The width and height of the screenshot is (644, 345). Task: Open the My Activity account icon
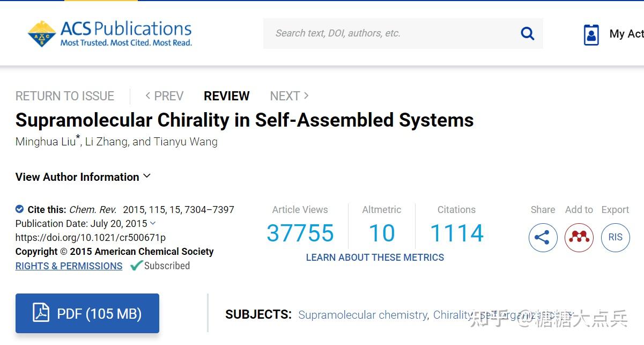coord(591,35)
